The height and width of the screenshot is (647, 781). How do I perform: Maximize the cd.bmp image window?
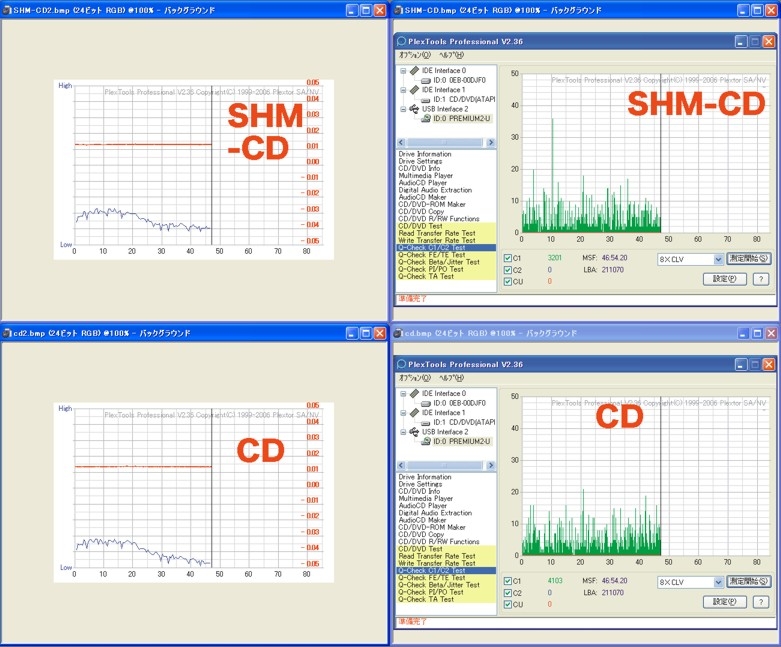[757, 333]
